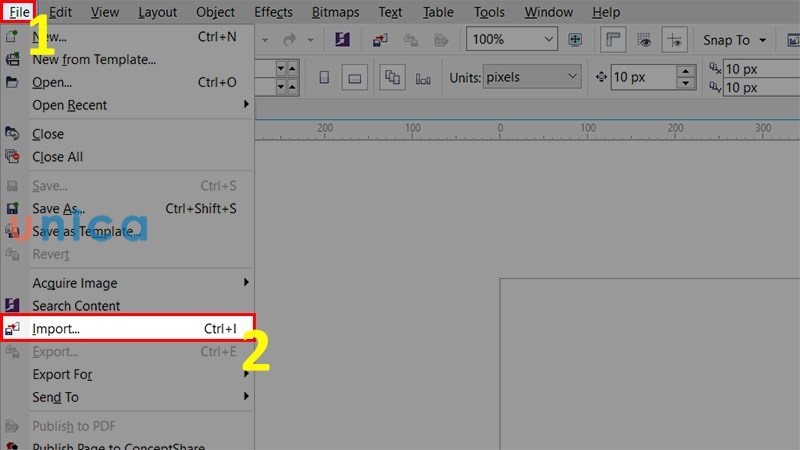Choose Save As... from the File menu
Viewport: 800px width, 450px height.
coord(128,209)
